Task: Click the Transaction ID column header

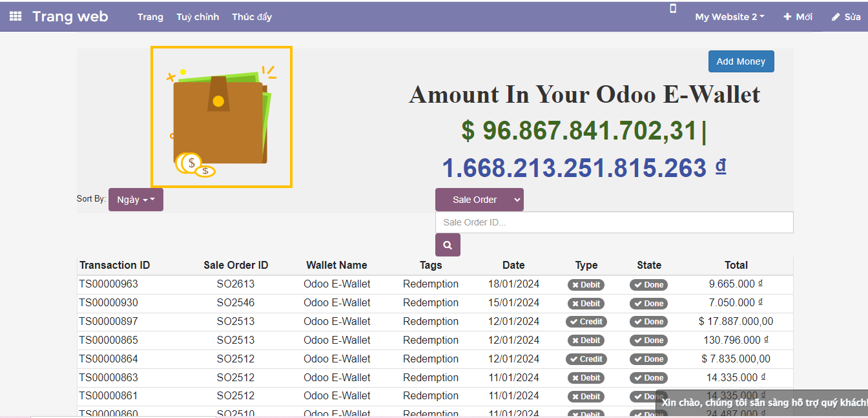Action: point(114,265)
